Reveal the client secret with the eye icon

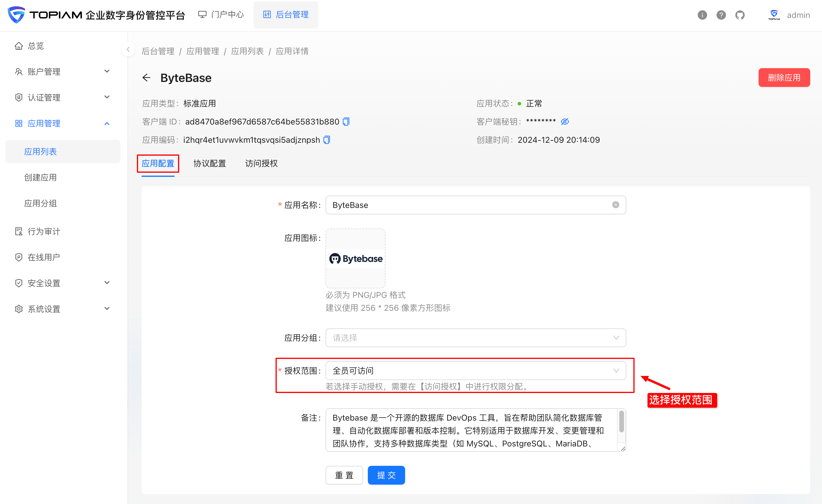tap(565, 121)
